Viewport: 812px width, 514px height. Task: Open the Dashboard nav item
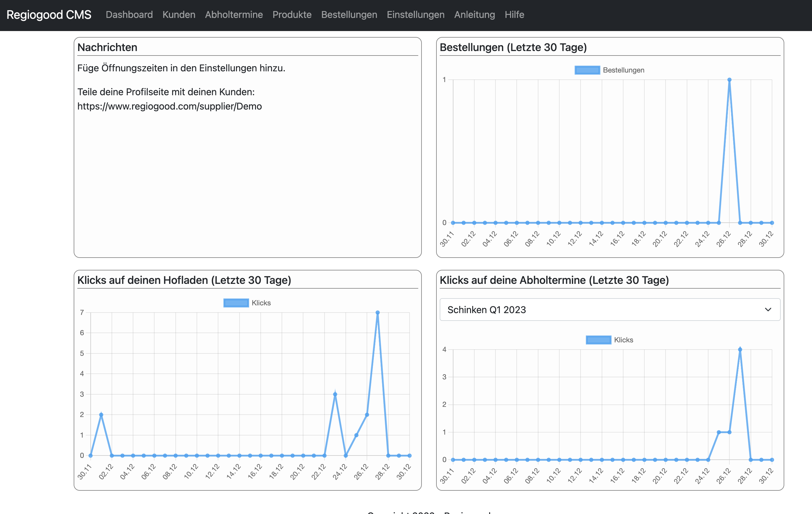129,15
